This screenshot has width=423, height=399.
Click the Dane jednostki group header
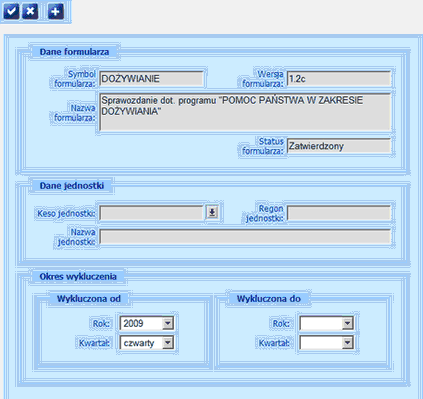(x=72, y=186)
